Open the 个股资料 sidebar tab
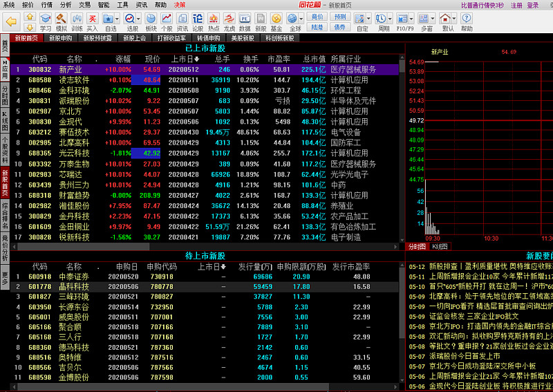The image size is (553, 392). pyautogui.click(x=5, y=150)
